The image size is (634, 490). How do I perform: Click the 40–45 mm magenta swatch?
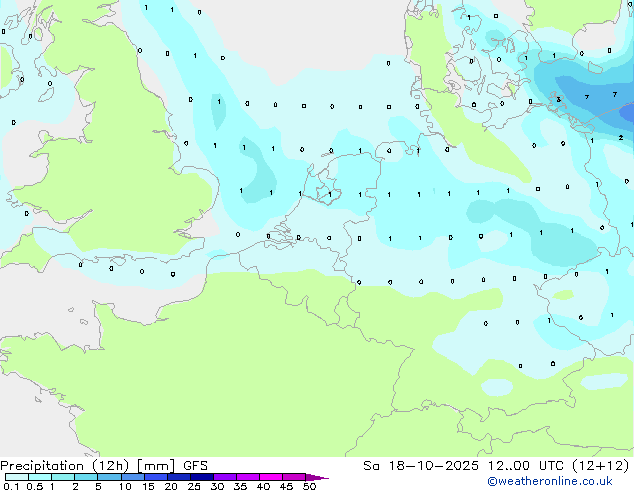[271, 477]
